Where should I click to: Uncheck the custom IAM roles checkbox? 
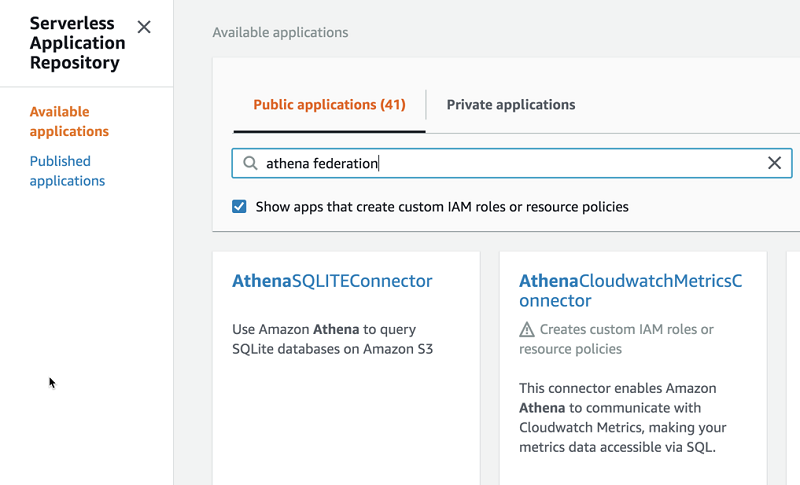click(x=239, y=207)
